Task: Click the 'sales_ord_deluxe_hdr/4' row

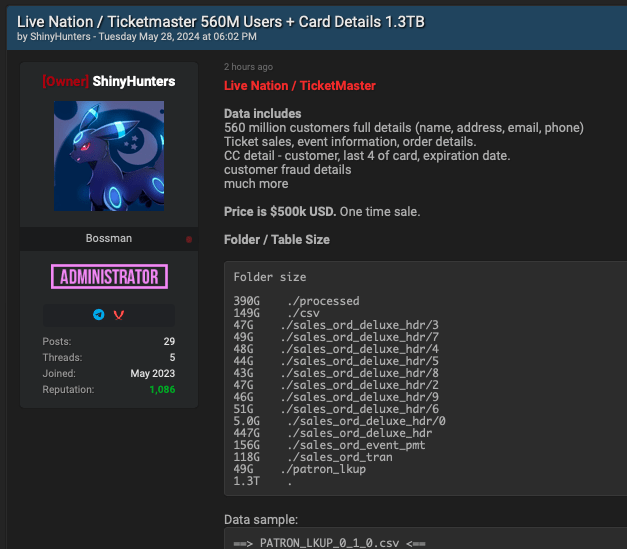Action: pos(336,349)
